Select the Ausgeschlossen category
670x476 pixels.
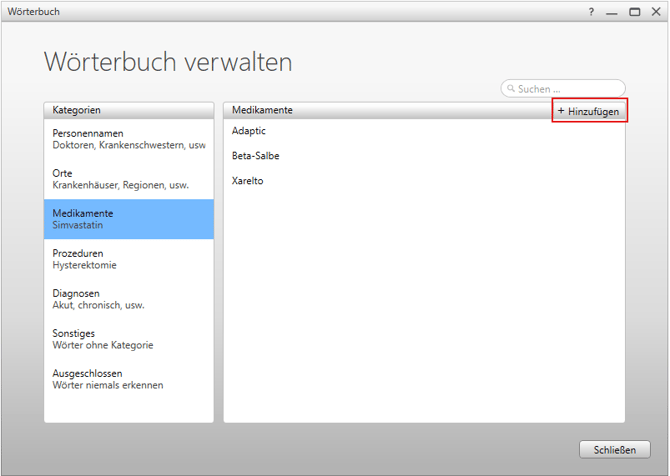[128, 379]
